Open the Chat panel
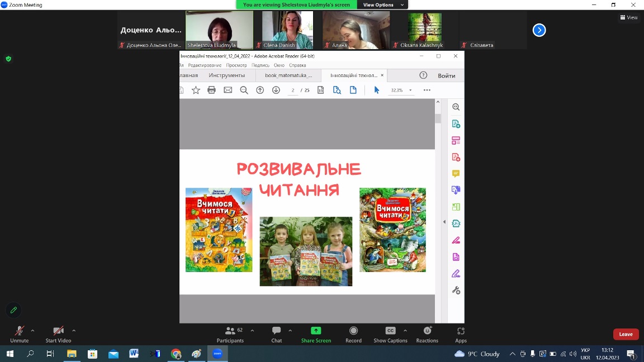This screenshot has height=362, width=644. (x=276, y=334)
